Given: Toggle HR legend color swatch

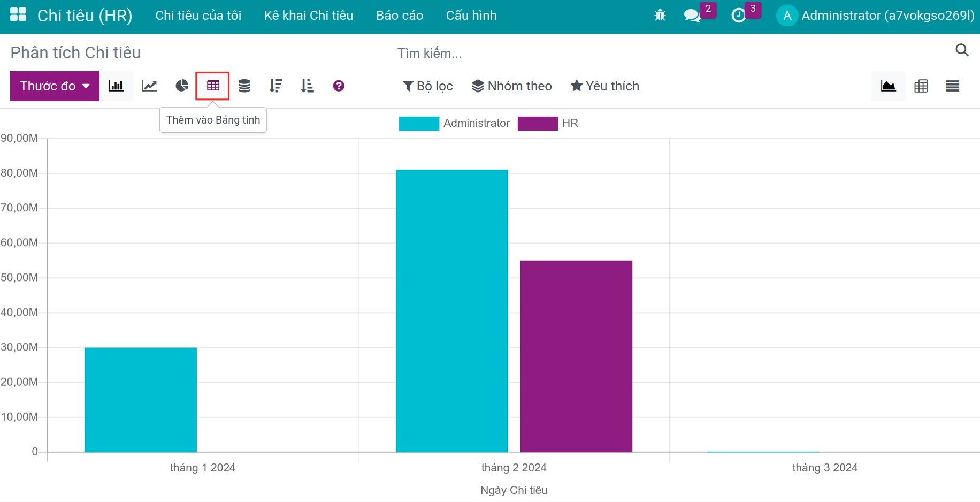Looking at the screenshot, I should click(538, 123).
